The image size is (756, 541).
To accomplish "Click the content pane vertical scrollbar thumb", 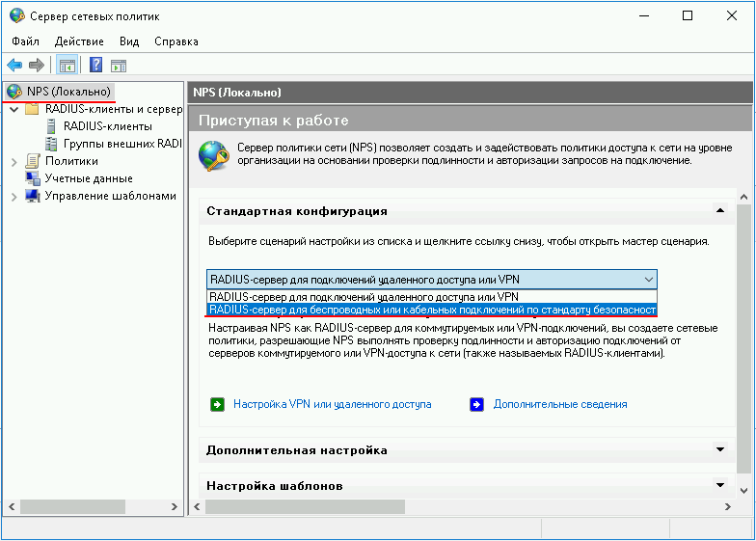I will (743, 338).
